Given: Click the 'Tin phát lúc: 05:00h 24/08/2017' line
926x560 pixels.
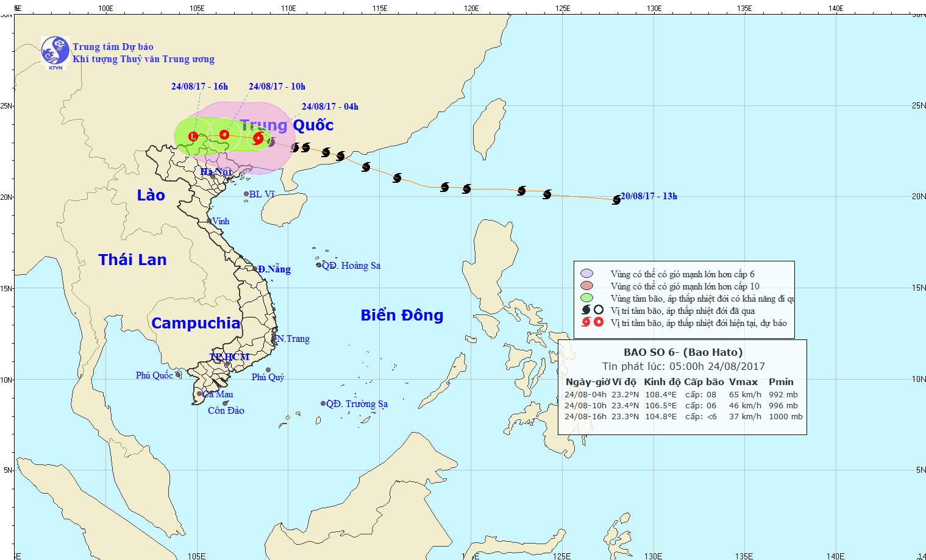Looking at the screenshot, I should coord(683,366).
